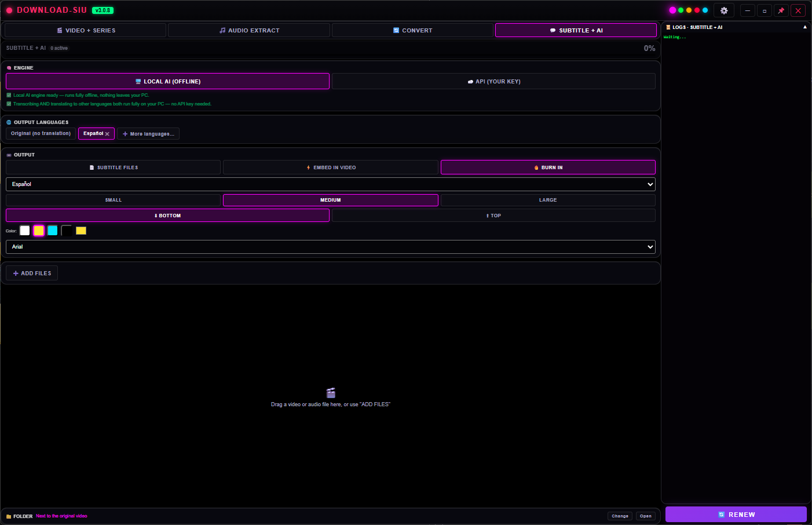Screen dimensions: 812x525
Task: Click the 'Waiting...' log line
Action: point(675,37)
